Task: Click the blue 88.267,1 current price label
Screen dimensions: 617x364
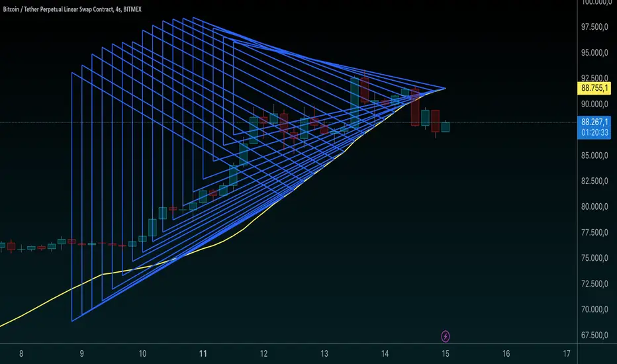Action: [x=594, y=122]
